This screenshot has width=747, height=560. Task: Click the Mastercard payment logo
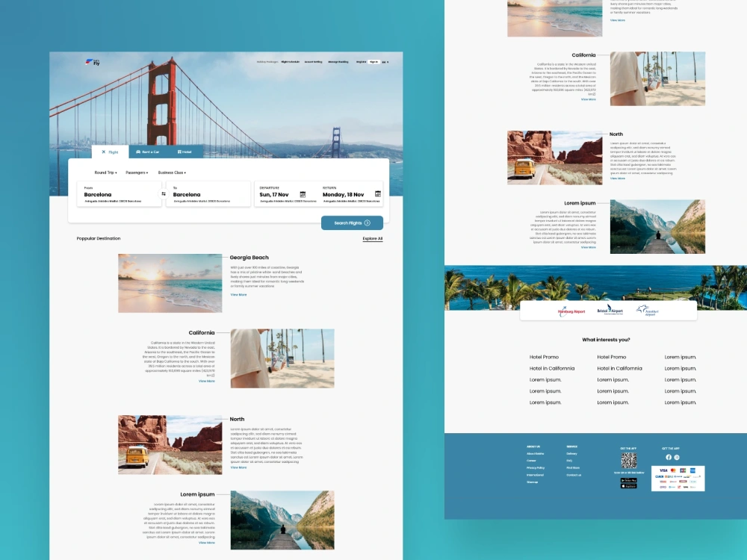673,470
